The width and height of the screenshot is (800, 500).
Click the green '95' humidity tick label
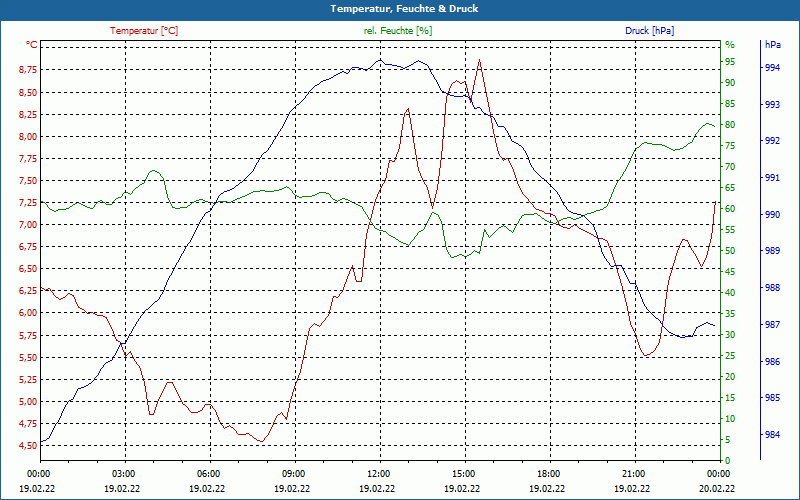(x=730, y=62)
